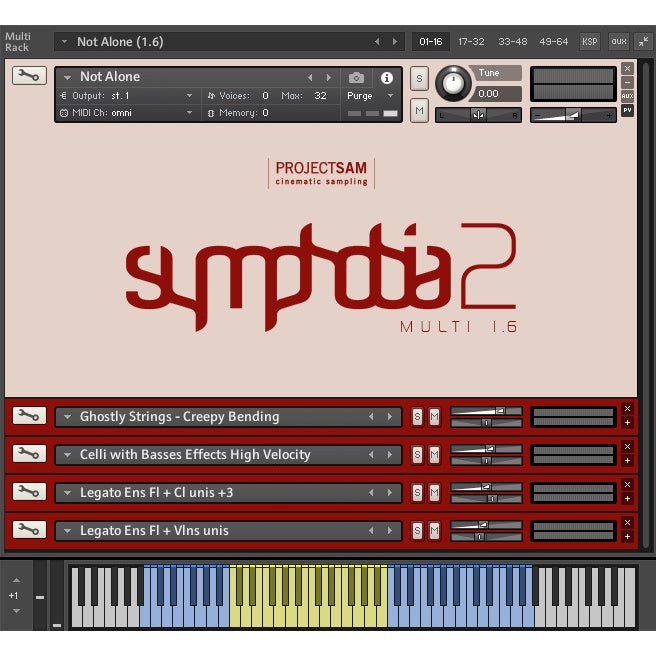The image size is (656, 656).
Task: Open wrench editor for Celli with Basses Effects
Action: tap(29, 454)
